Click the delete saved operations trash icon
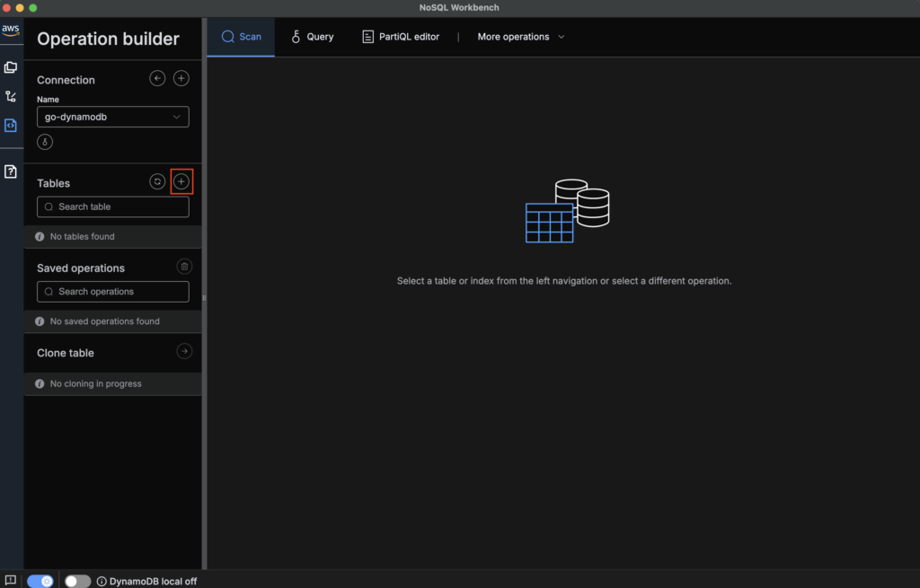The width and height of the screenshot is (920, 588). pyautogui.click(x=184, y=267)
